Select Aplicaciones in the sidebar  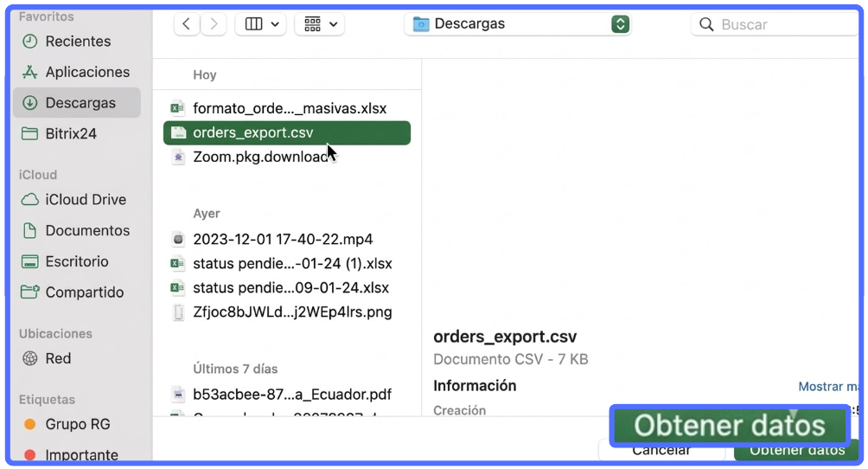pyautogui.click(x=86, y=73)
